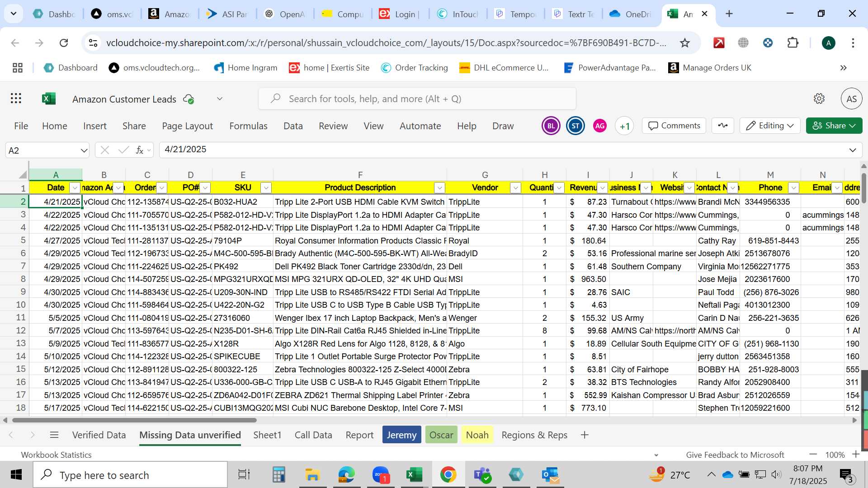Open Chrome from the Windows taskbar

coord(448,475)
